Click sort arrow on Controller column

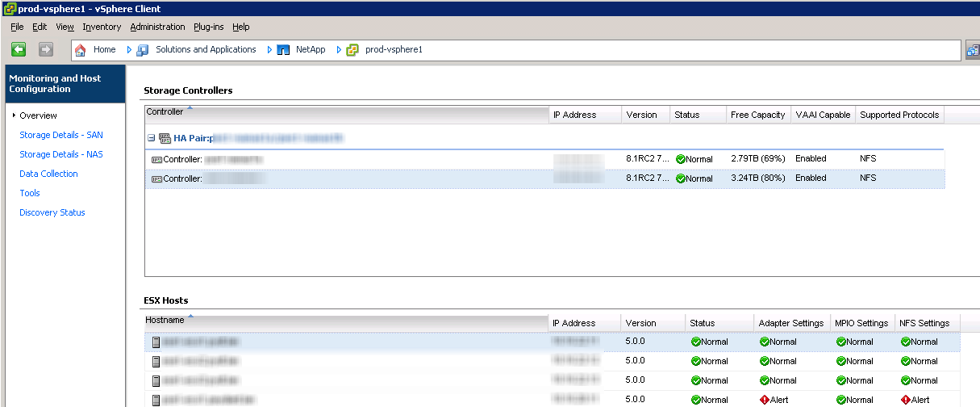click(190, 108)
